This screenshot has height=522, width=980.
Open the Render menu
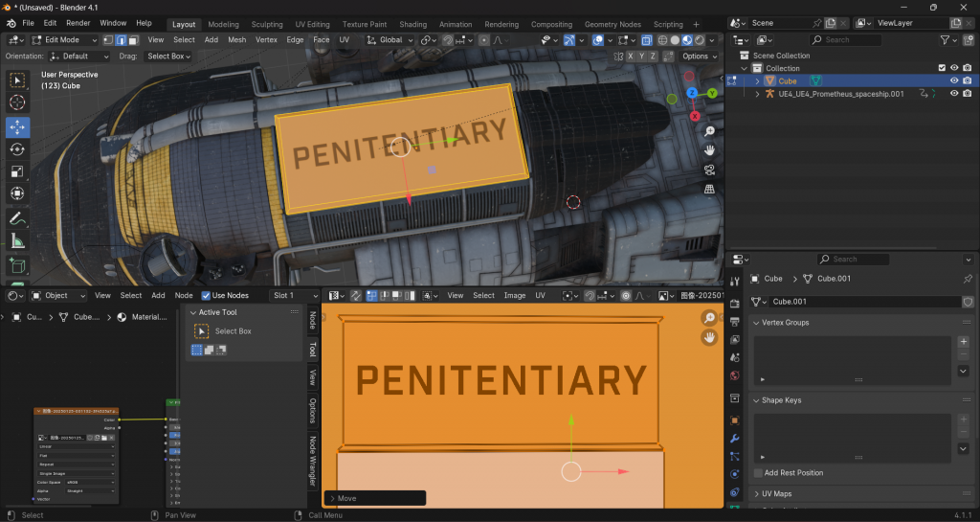click(x=78, y=23)
